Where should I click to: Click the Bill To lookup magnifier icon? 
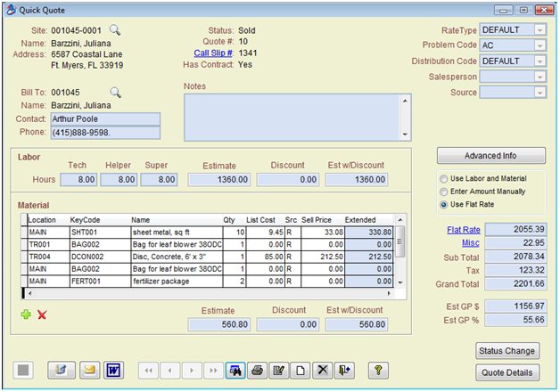114,92
